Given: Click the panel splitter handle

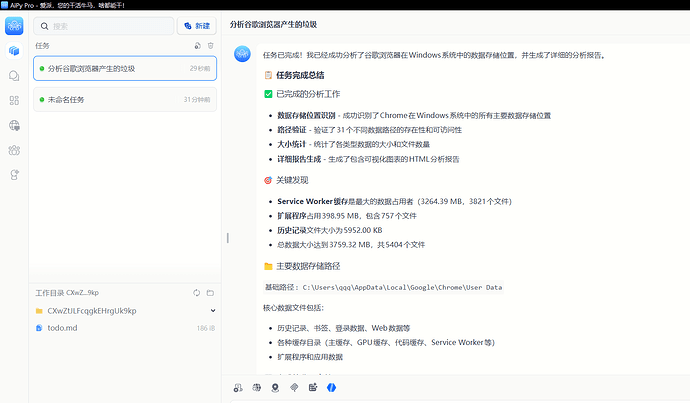Looking at the screenshot, I should (x=228, y=238).
